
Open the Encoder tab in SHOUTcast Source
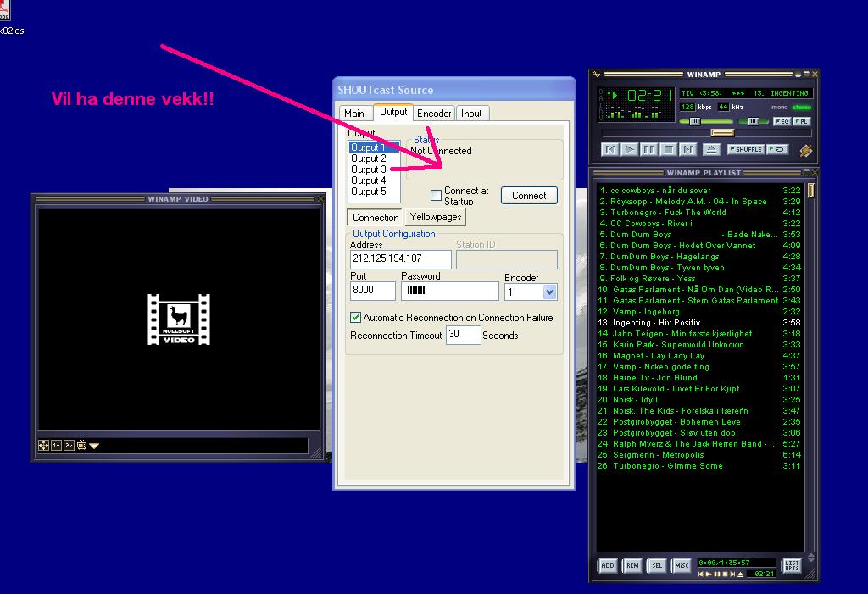(434, 114)
